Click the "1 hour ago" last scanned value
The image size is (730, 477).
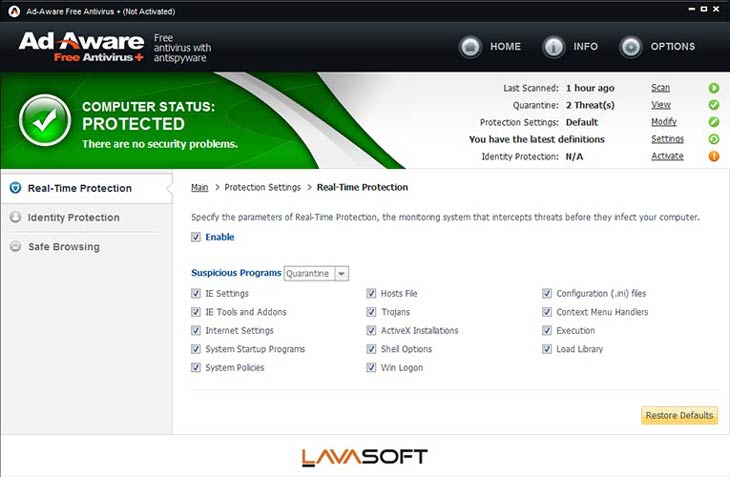590,88
